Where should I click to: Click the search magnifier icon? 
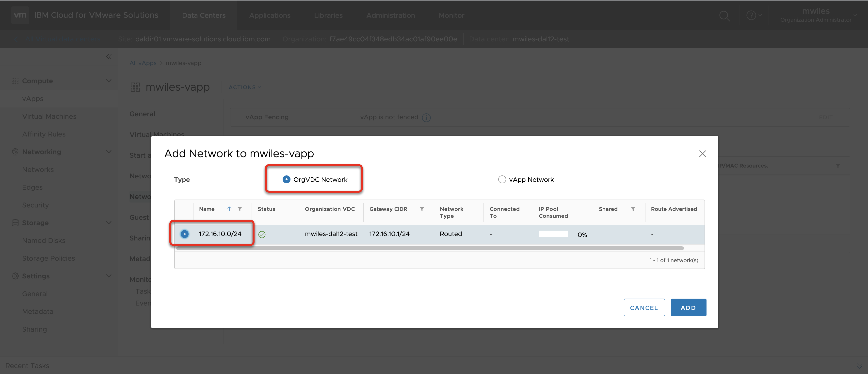click(x=724, y=16)
